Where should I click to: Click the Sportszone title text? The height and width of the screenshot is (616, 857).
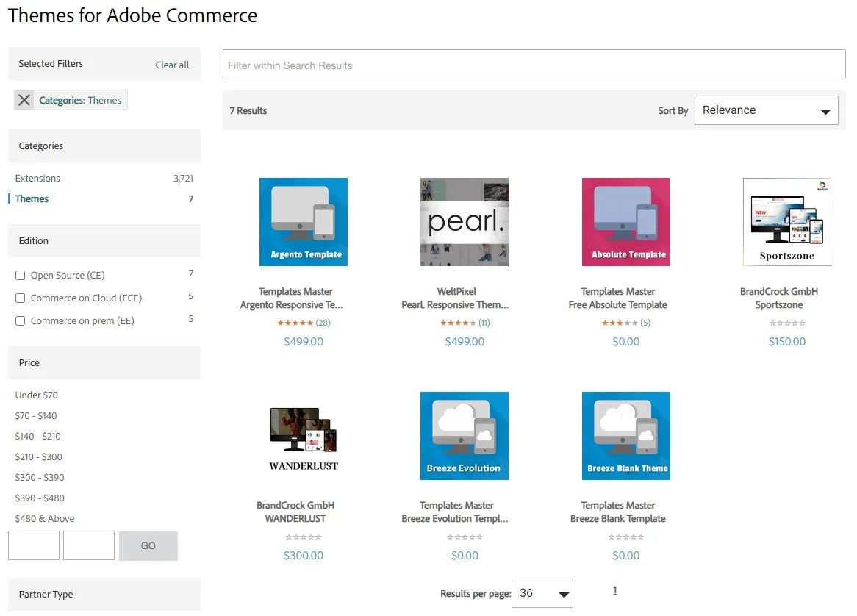tap(779, 305)
